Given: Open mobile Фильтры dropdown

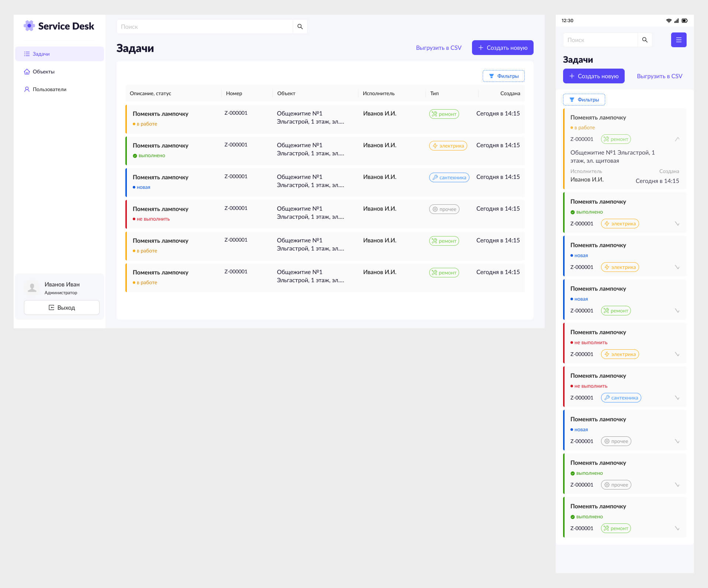Looking at the screenshot, I should coord(584,100).
